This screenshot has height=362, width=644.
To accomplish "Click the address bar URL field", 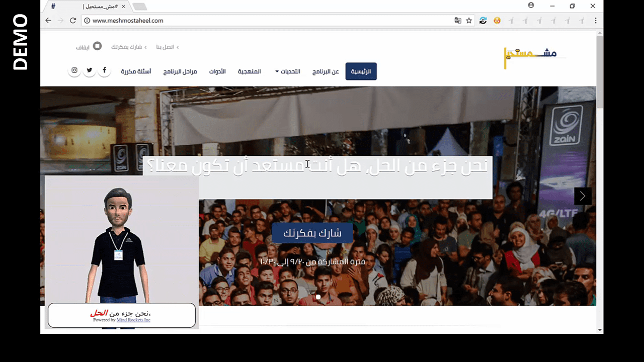I will point(272,21).
